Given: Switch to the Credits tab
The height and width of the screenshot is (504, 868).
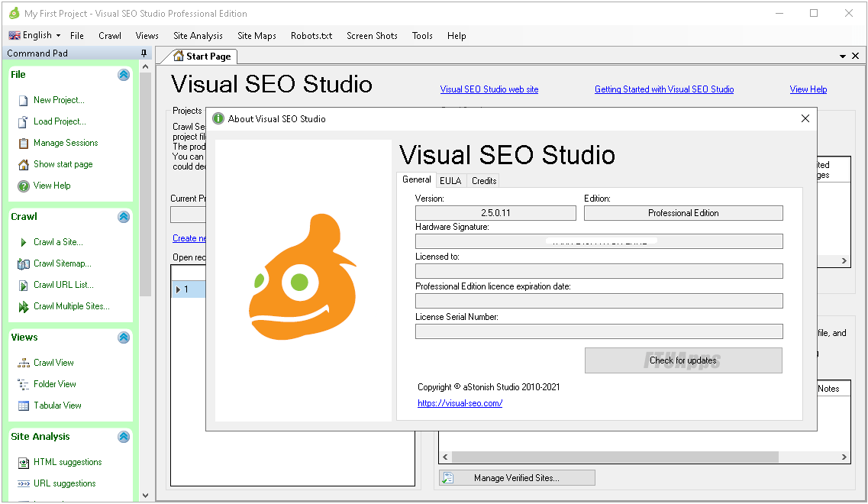Looking at the screenshot, I should [x=484, y=181].
